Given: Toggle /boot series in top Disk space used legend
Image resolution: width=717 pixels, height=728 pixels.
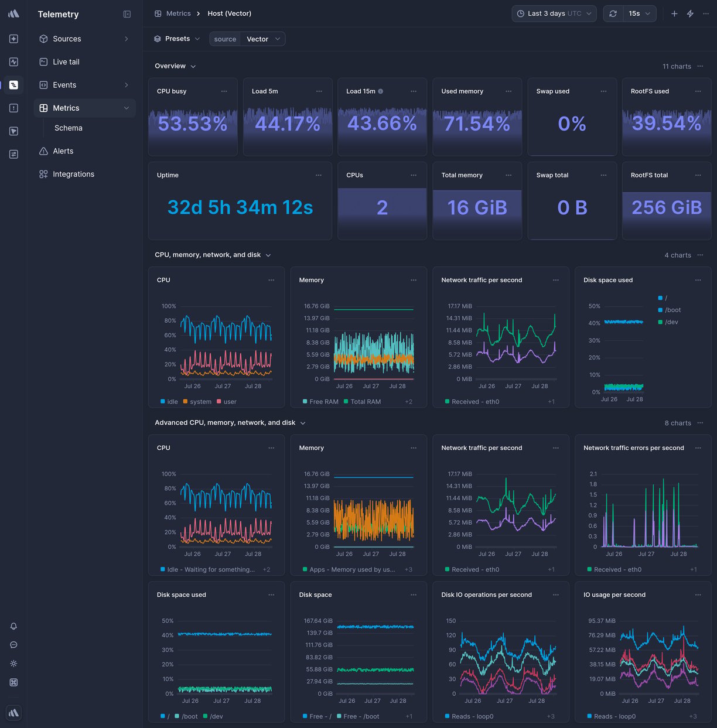Looking at the screenshot, I should pos(670,310).
